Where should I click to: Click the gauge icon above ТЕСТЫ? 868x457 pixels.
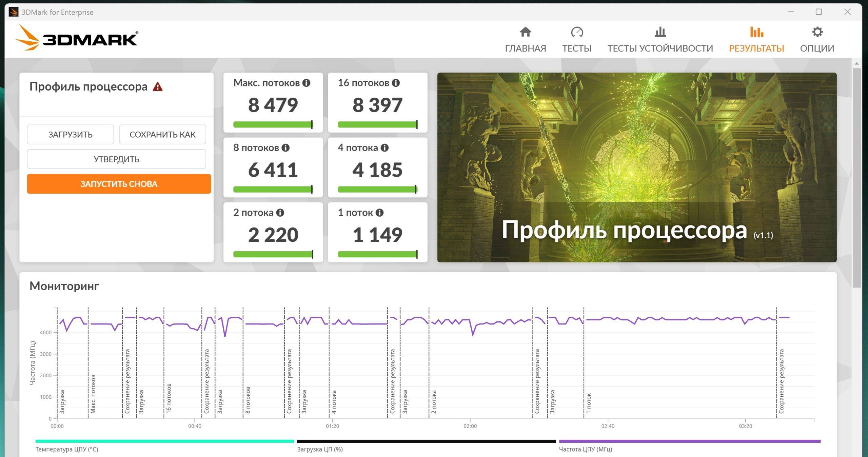pyautogui.click(x=577, y=32)
